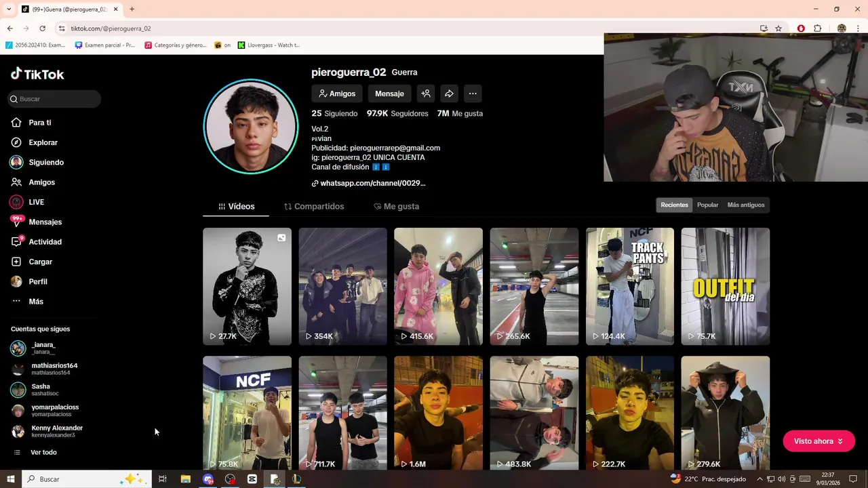View the 97.9K Seguidores list
The height and width of the screenshot is (488, 868).
pos(397,113)
